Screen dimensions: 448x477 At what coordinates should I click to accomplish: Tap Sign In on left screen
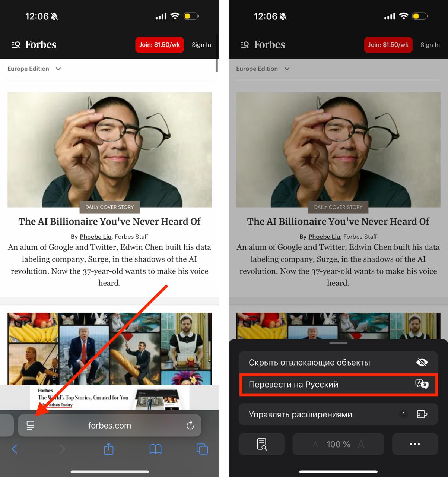pos(201,45)
